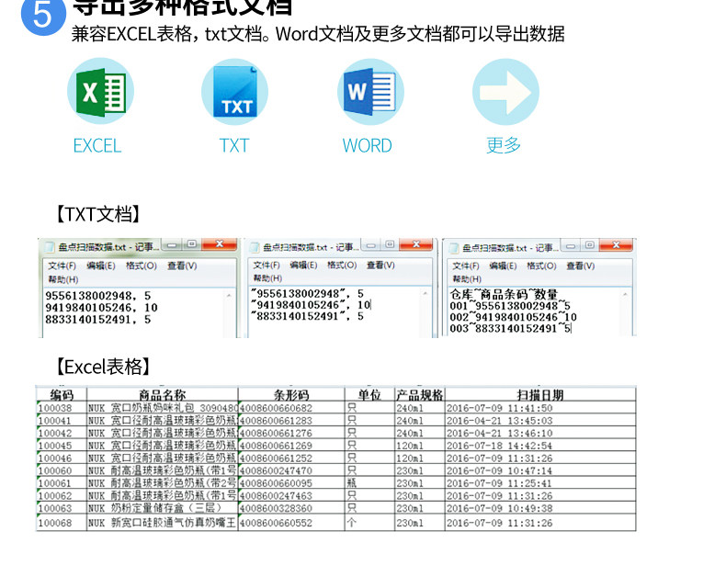Open 格式(O) menu in third Notepad window

541,266
